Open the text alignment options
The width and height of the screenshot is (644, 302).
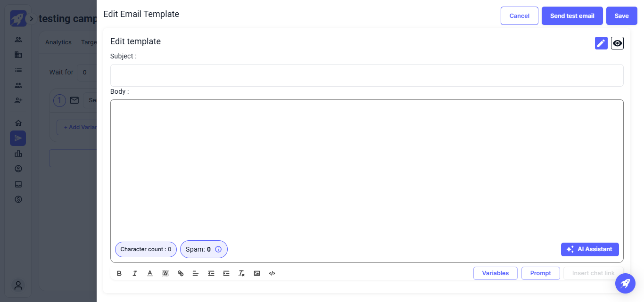pyautogui.click(x=196, y=273)
